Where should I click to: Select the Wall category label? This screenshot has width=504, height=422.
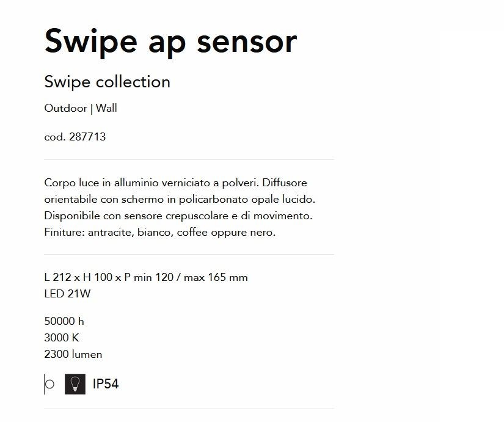(106, 108)
